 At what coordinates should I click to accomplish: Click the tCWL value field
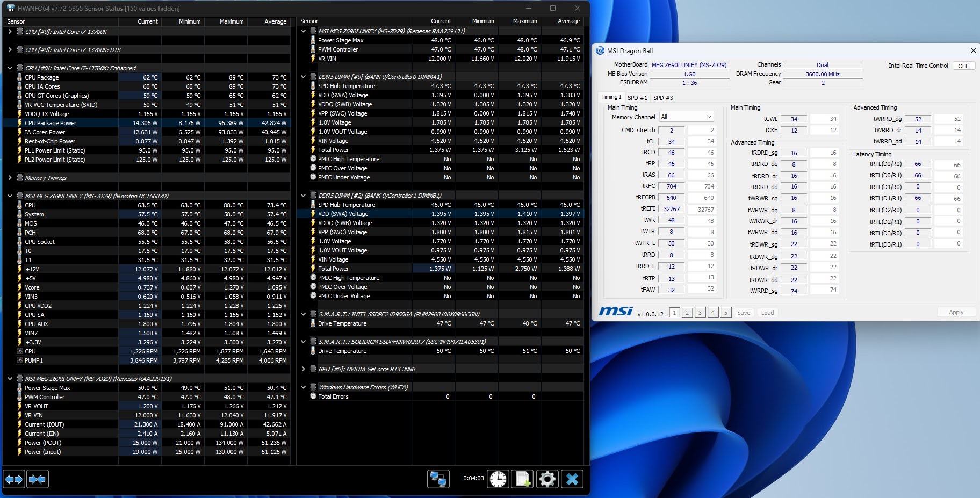click(x=794, y=119)
